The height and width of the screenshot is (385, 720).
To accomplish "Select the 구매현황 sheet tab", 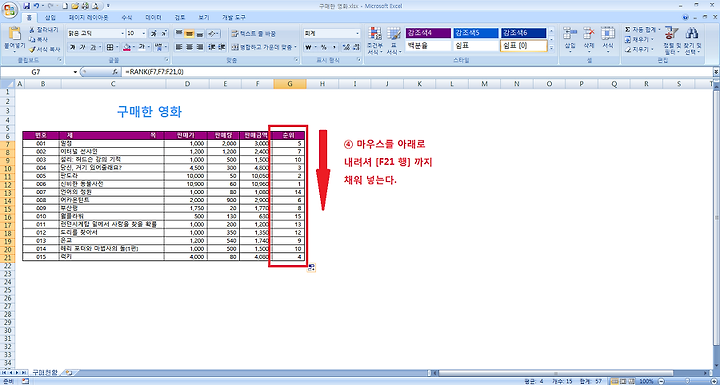I will pos(45,372).
